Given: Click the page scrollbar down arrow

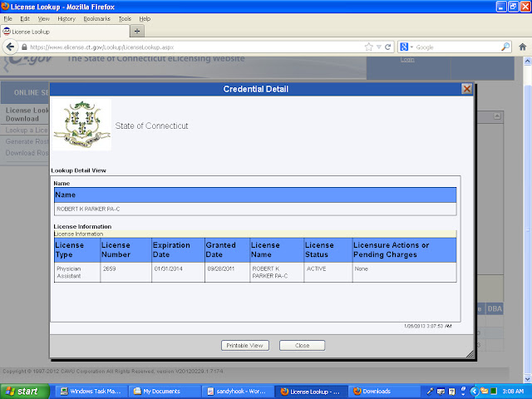Looking at the screenshot, I should (528, 378).
